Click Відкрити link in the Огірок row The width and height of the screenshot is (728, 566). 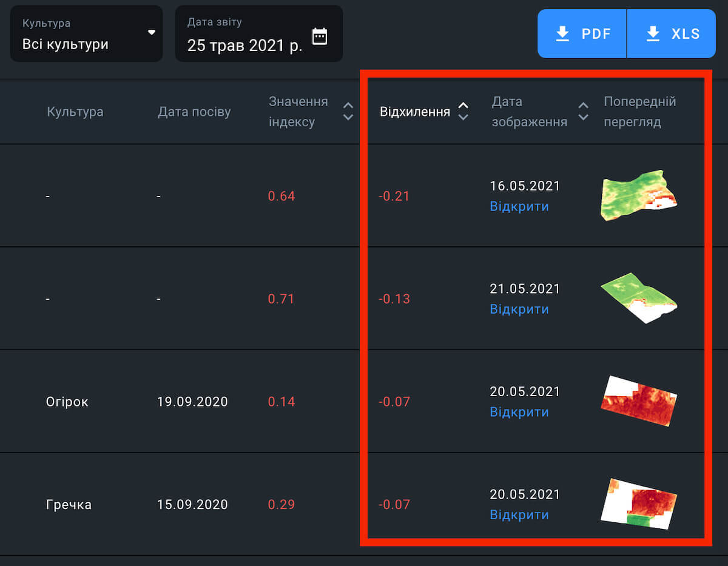pyautogui.click(x=519, y=412)
